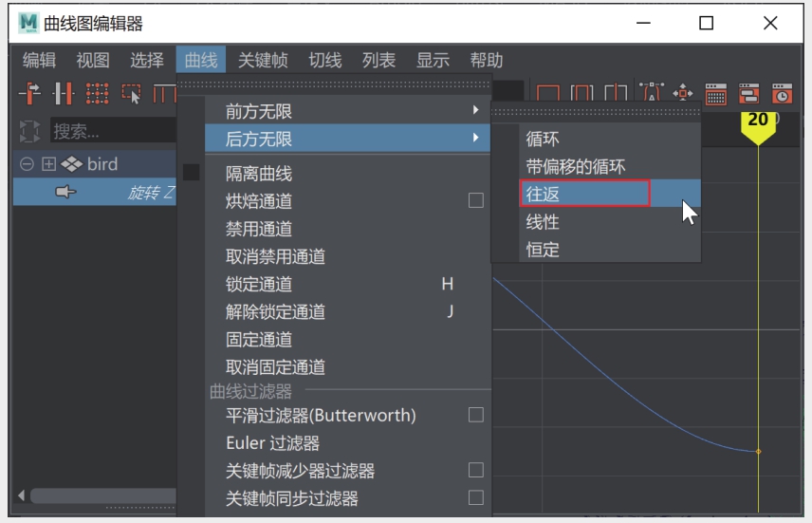Choose 带偏移的循环 option
Image resolution: width=812 pixels, height=523 pixels.
coord(610,166)
